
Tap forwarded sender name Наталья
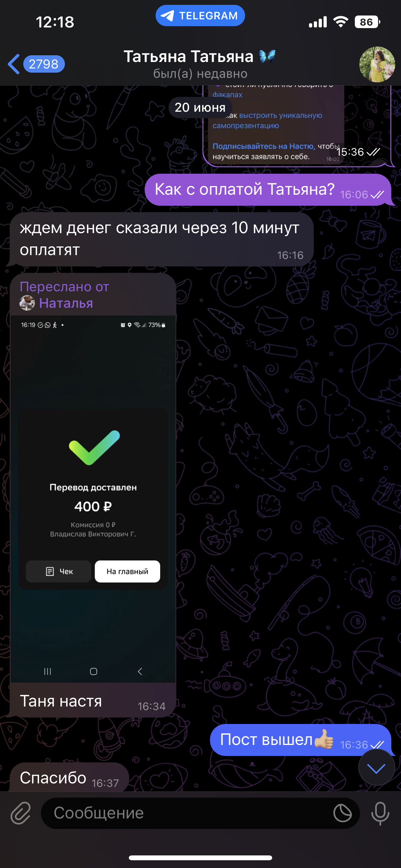[x=66, y=303]
